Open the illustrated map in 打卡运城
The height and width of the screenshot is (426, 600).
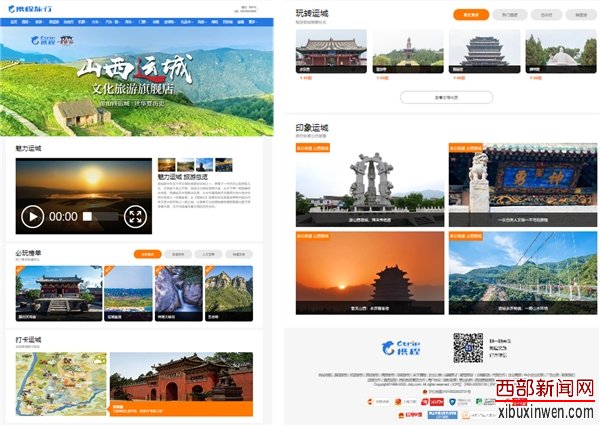(x=60, y=384)
